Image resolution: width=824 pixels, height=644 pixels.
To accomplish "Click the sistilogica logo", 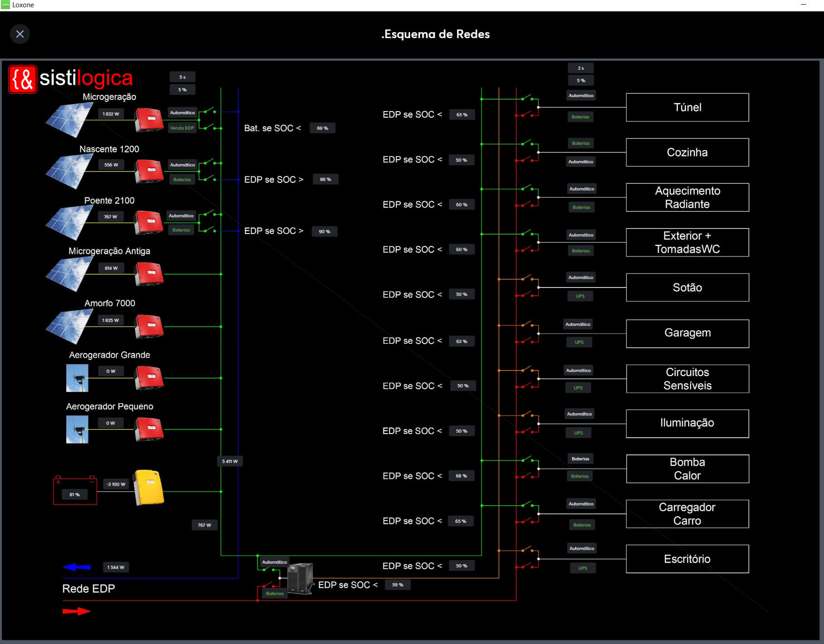I will (71, 79).
